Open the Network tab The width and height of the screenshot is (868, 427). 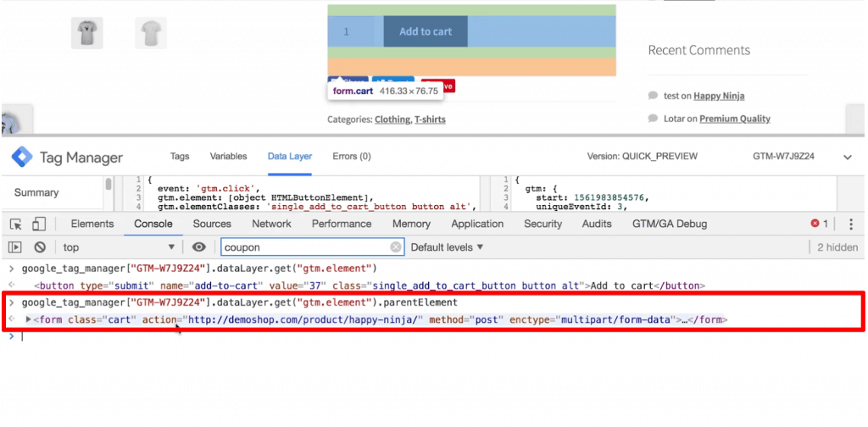coord(271,224)
